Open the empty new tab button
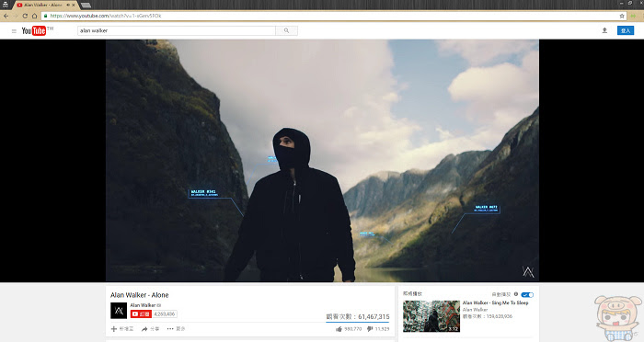 click(x=86, y=6)
